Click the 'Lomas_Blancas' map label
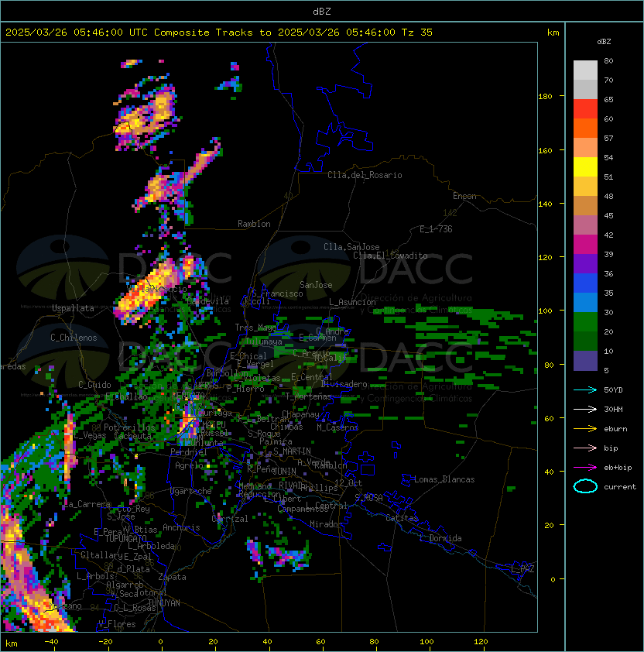This screenshot has height=652, width=644. coord(444,479)
